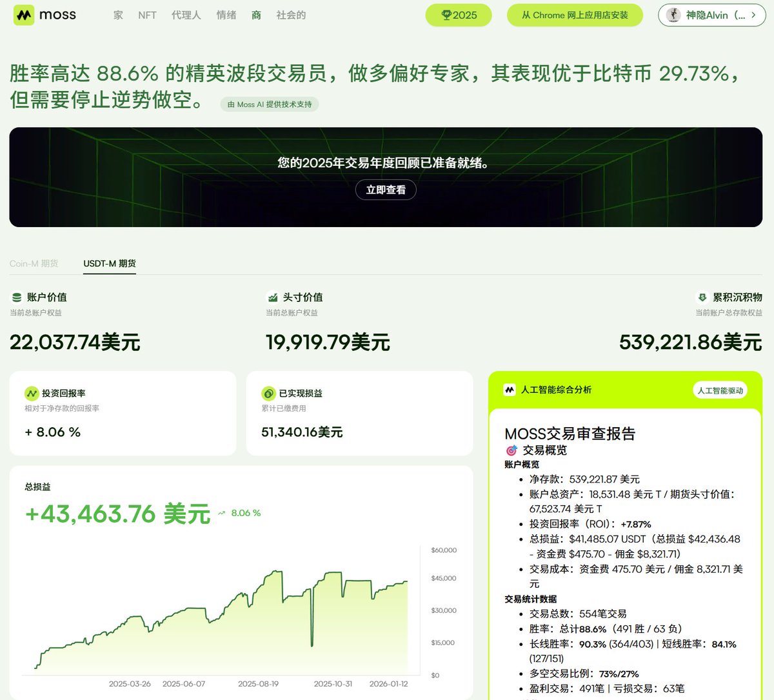Click the $30,000 chart axis label
Viewport: 774px width, 700px height.
tap(444, 610)
